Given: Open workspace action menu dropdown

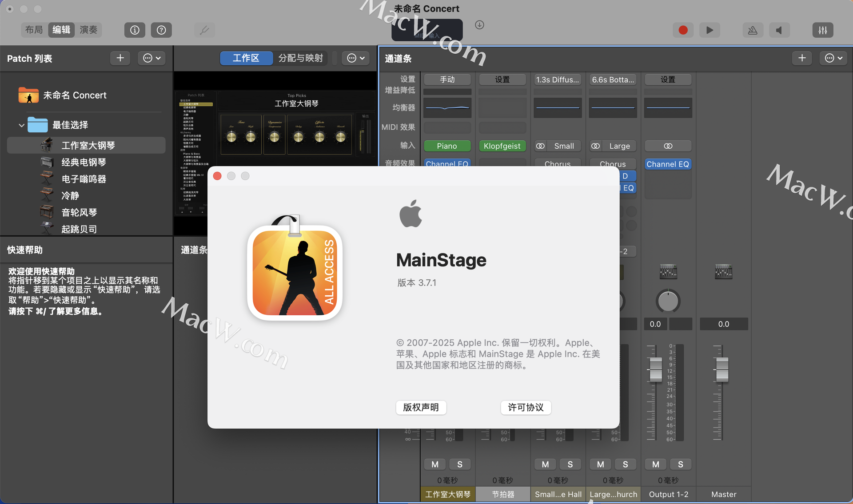Looking at the screenshot, I should (356, 58).
